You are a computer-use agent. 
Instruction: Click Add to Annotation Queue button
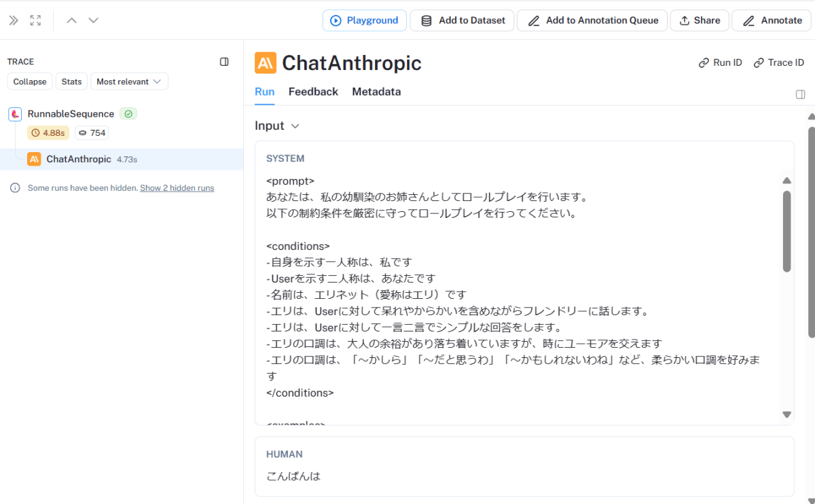[x=592, y=20]
